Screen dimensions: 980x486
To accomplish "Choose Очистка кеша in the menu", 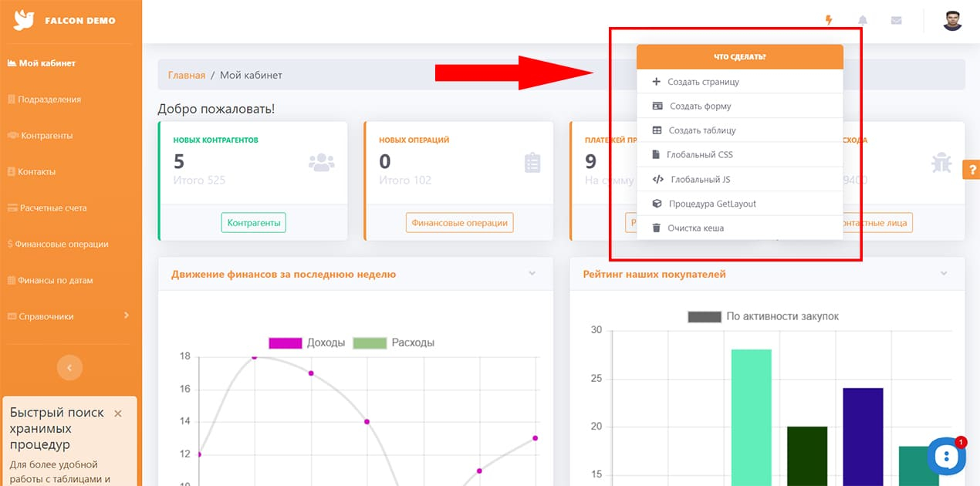I will (739, 228).
